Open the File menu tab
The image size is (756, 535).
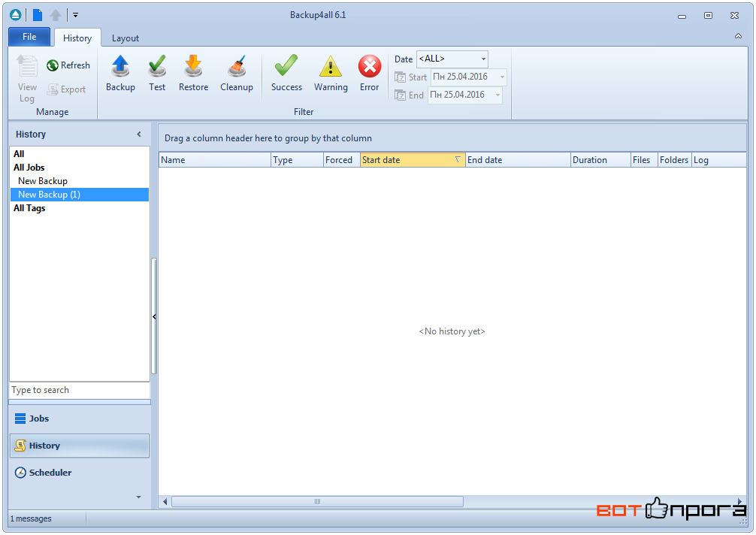(29, 37)
